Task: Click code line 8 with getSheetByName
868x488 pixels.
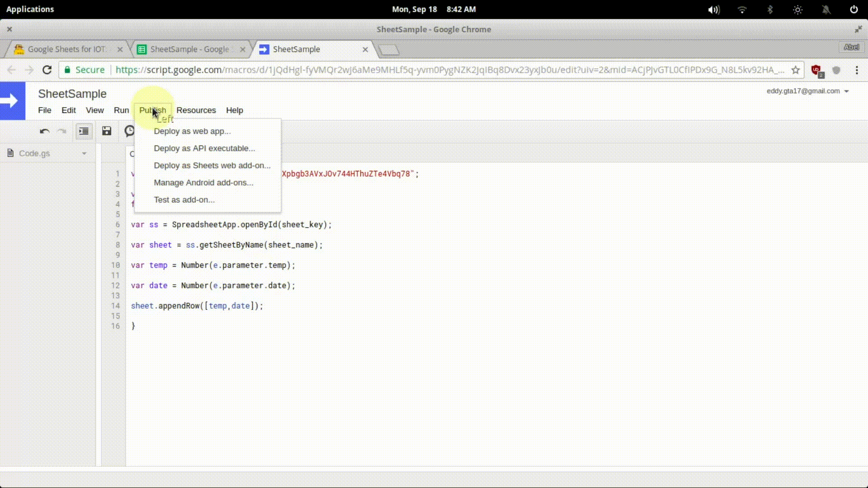Action: tap(226, 245)
